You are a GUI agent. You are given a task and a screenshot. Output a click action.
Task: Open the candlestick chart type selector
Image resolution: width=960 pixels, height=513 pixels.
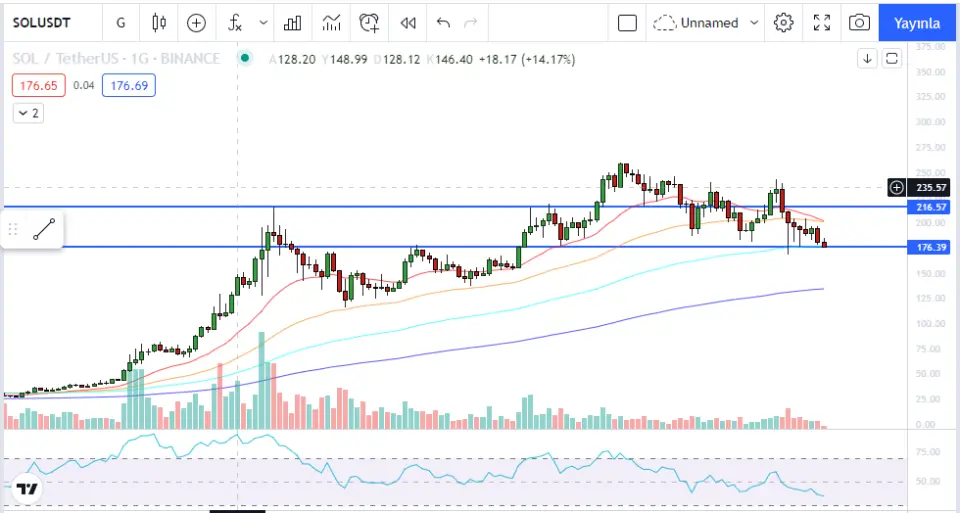159,22
